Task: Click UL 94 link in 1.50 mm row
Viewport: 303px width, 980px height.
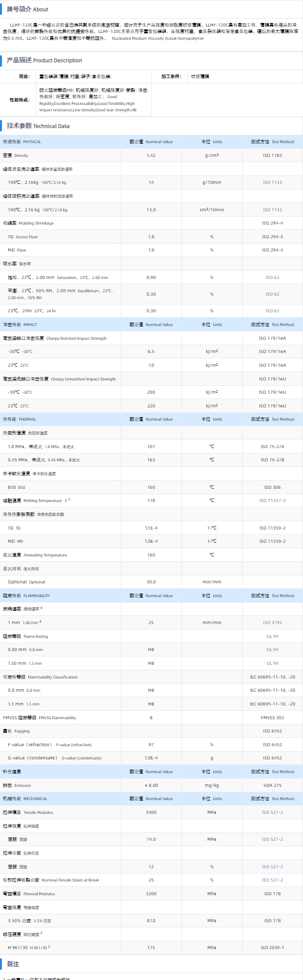Action: click(x=272, y=663)
